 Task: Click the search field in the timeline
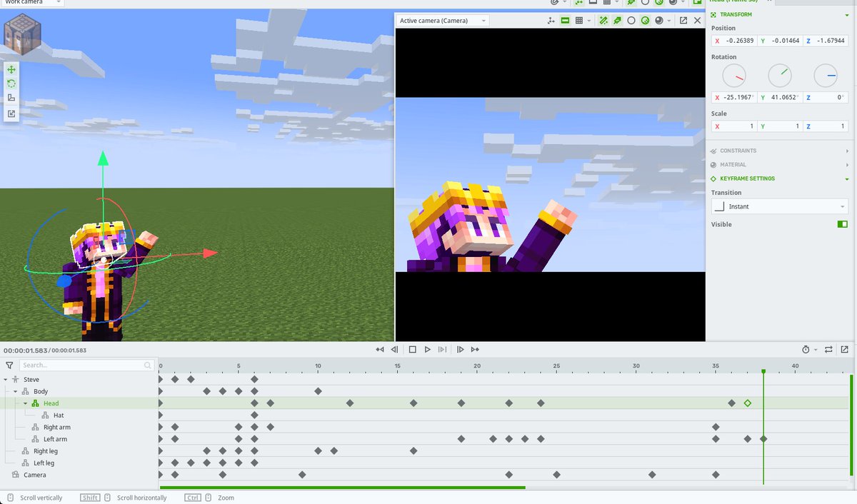[x=86, y=365]
